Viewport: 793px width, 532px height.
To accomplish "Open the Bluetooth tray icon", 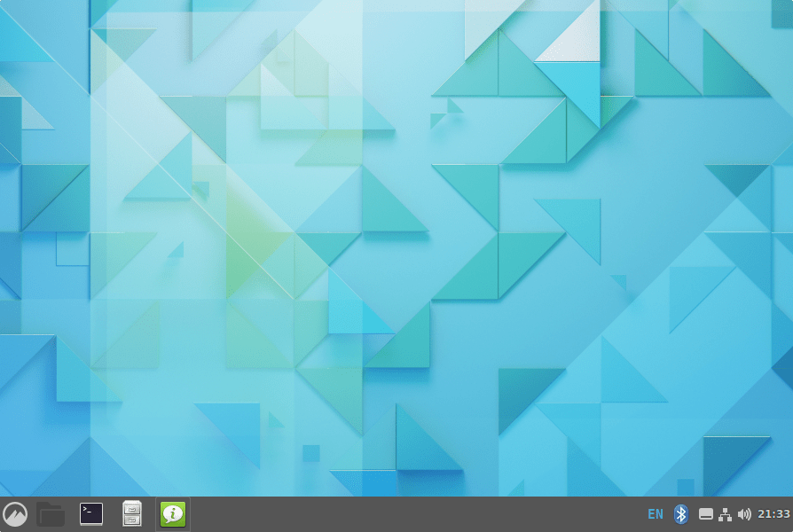I will coord(680,514).
